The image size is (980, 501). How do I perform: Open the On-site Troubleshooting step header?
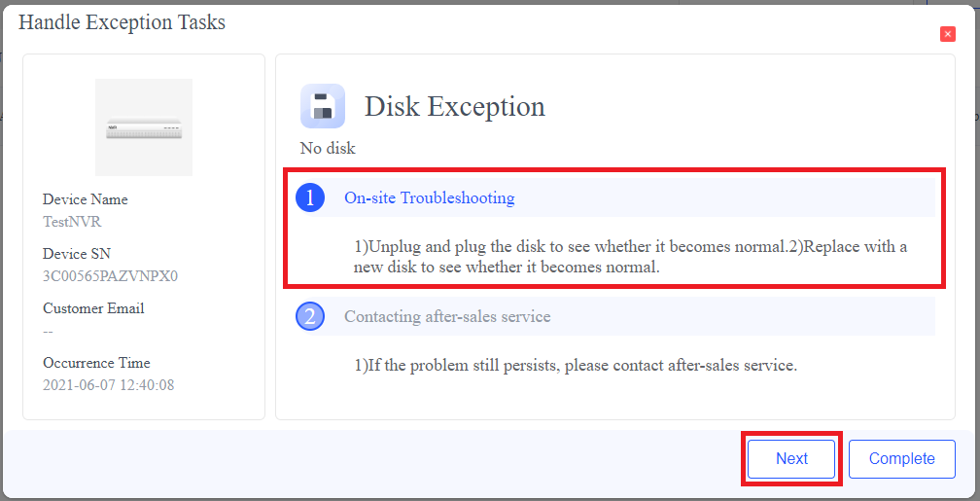pos(429,198)
